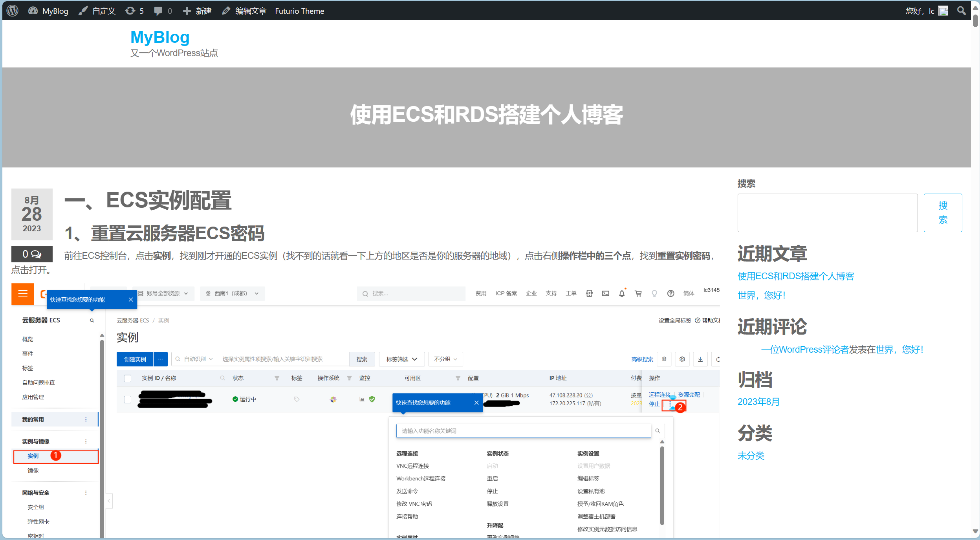Image resolution: width=980 pixels, height=540 pixels.
Task: Open the 您好, lc account menu
Action: click(927, 11)
